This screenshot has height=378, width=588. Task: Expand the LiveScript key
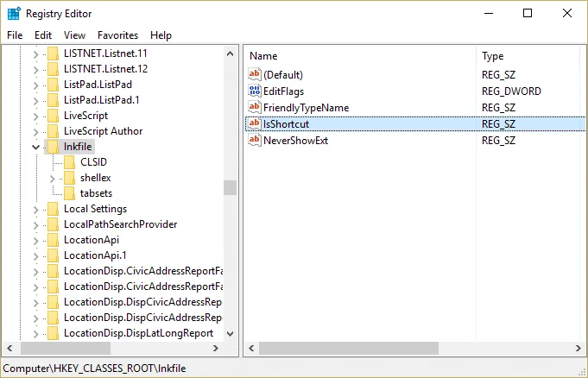[x=36, y=117]
